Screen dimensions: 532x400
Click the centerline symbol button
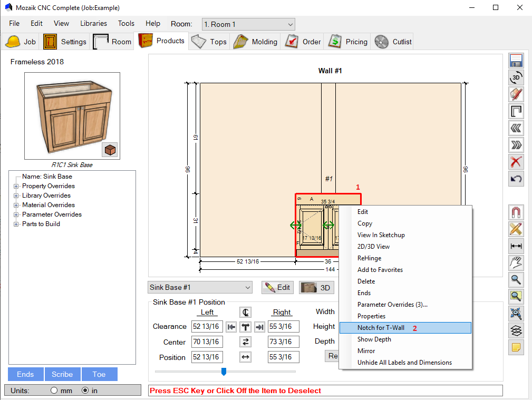coord(245,312)
